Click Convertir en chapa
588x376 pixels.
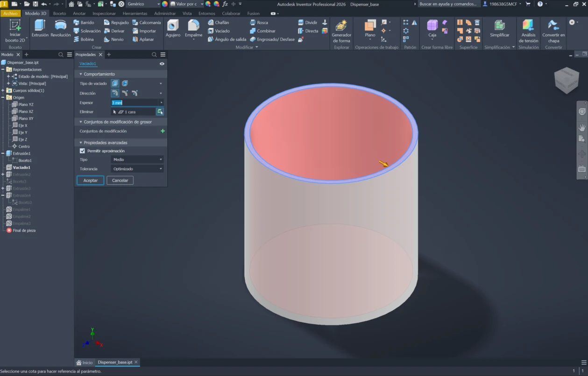[x=553, y=31]
